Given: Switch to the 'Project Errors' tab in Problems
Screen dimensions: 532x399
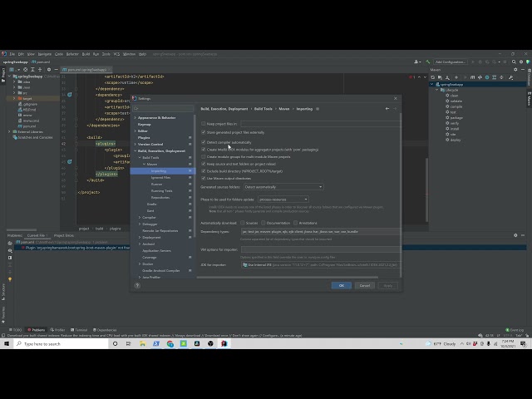Looking at the screenshot, I should point(64,235).
